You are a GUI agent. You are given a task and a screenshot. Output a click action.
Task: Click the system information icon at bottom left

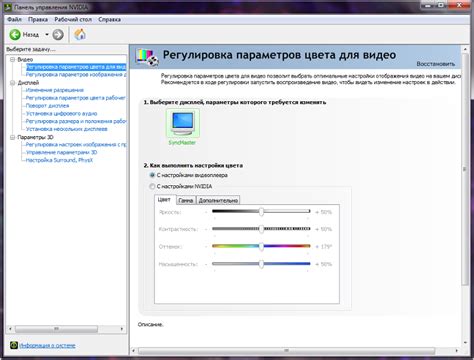pos(14,345)
